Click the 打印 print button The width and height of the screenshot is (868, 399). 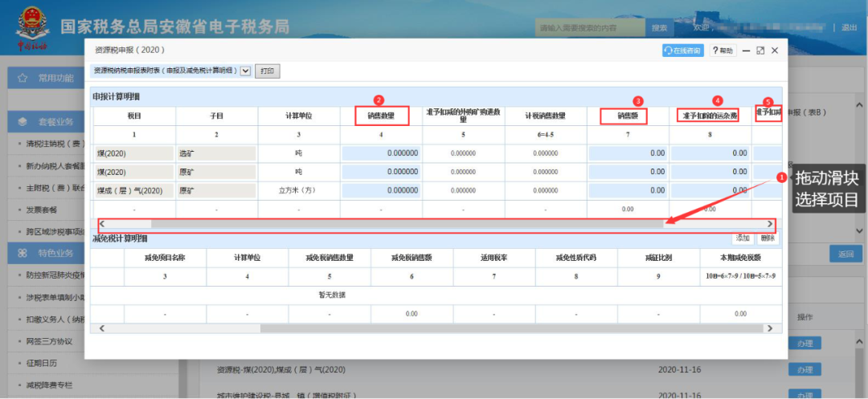coord(268,71)
